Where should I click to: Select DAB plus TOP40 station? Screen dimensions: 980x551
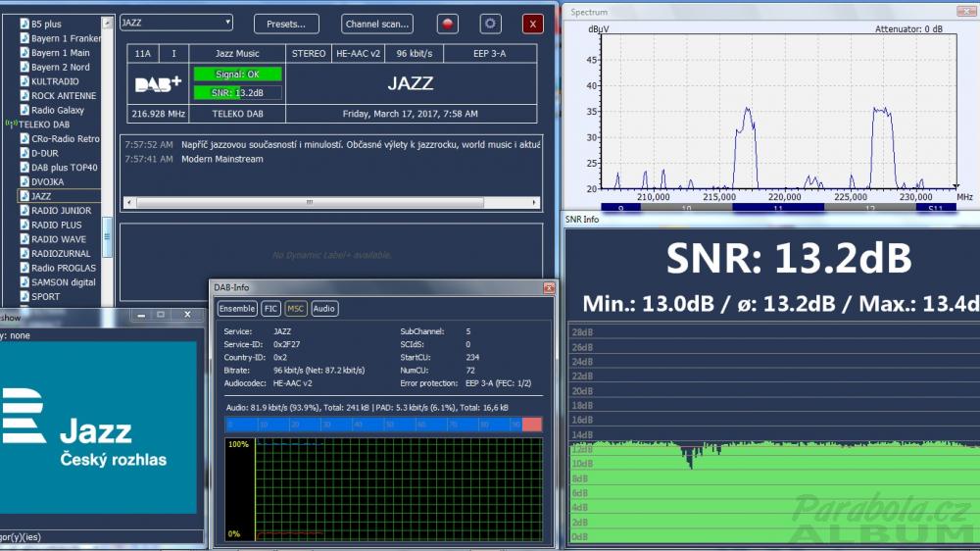[65, 168]
